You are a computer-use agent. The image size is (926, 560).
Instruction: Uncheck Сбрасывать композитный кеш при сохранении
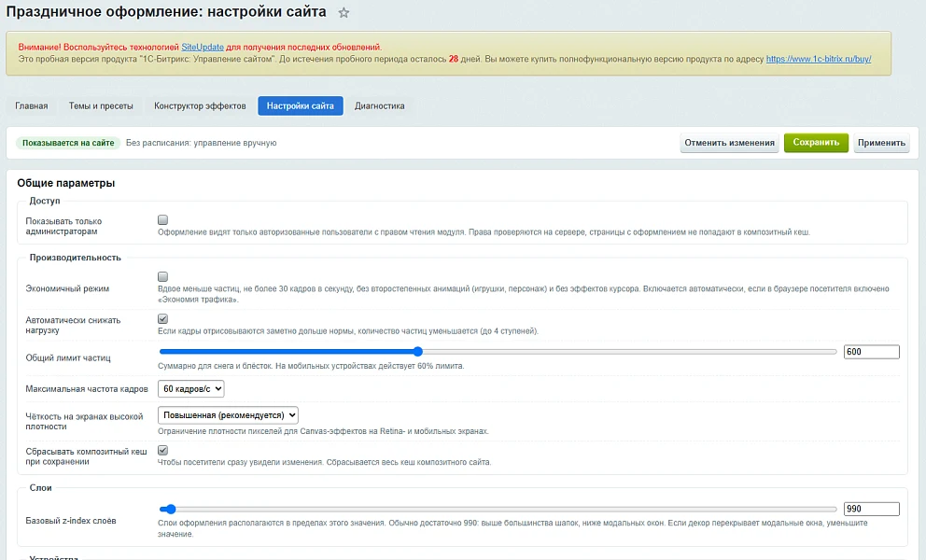click(163, 450)
